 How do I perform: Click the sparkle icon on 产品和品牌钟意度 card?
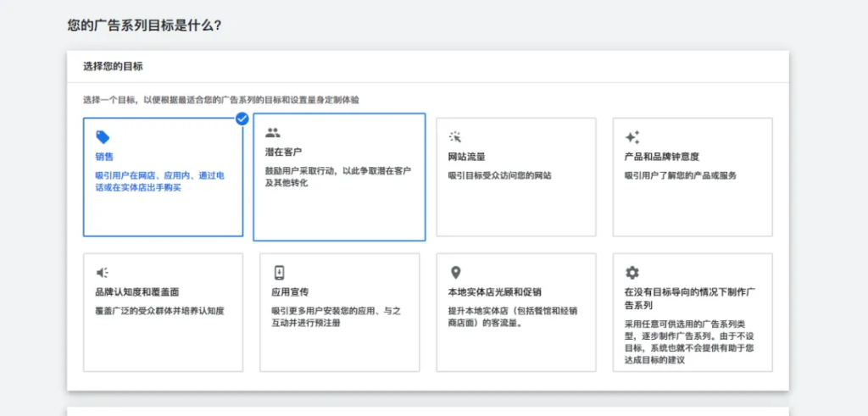(x=632, y=137)
